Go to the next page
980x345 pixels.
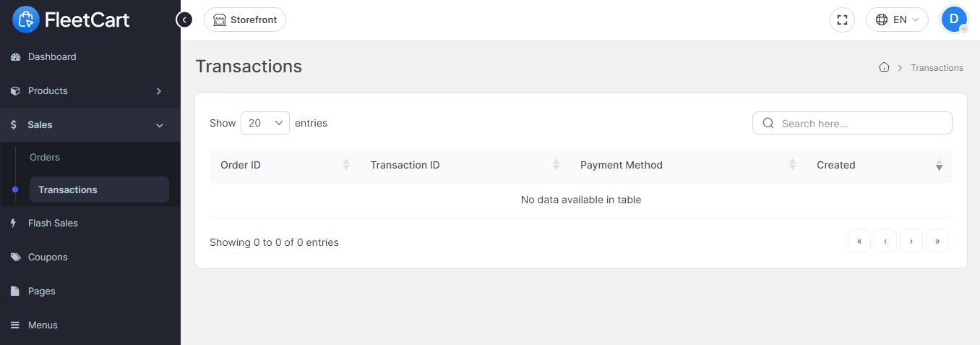(911, 242)
